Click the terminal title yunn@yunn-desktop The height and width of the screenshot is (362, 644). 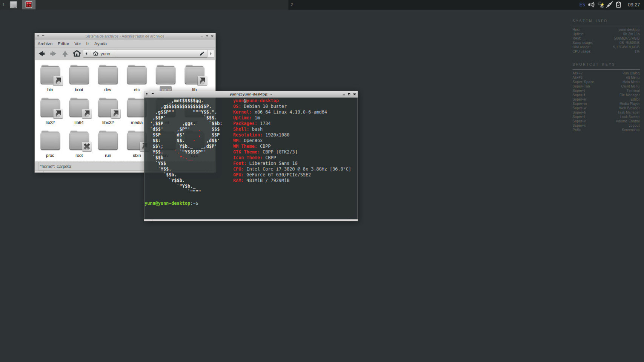251,94
